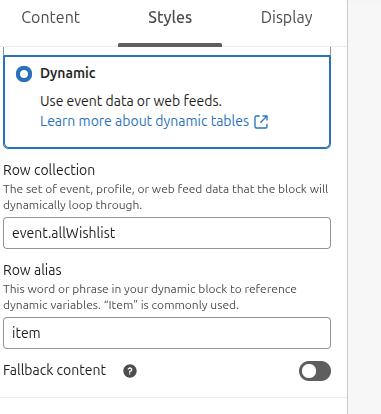Click the Row collection description text
This screenshot has width=381, height=414.
point(166,197)
